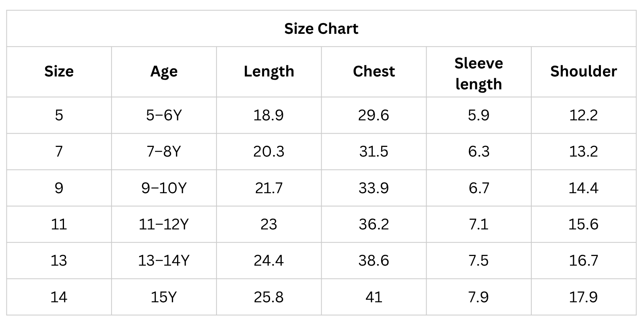
Task: Click the Size Chart title cell
Action: click(321, 29)
